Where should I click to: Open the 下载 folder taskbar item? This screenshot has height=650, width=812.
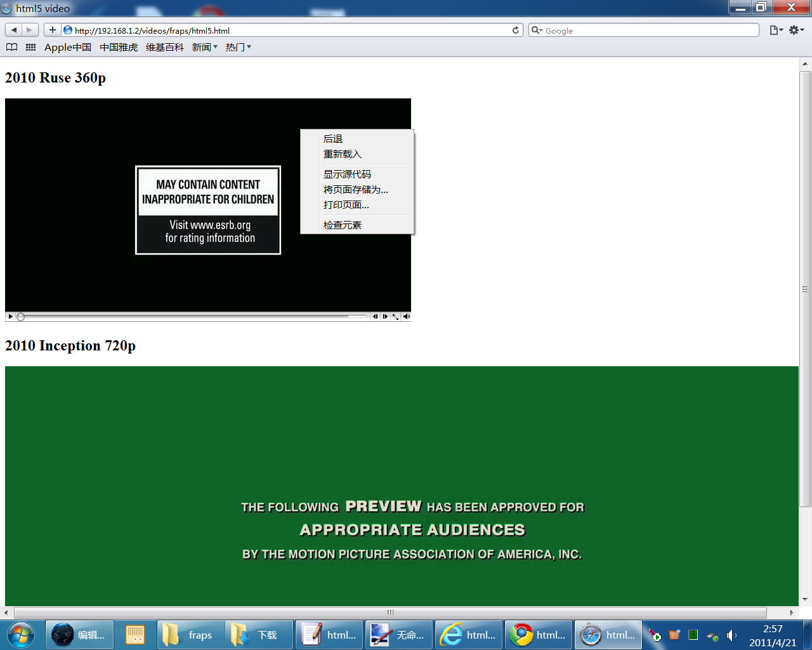pyautogui.click(x=260, y=635)
